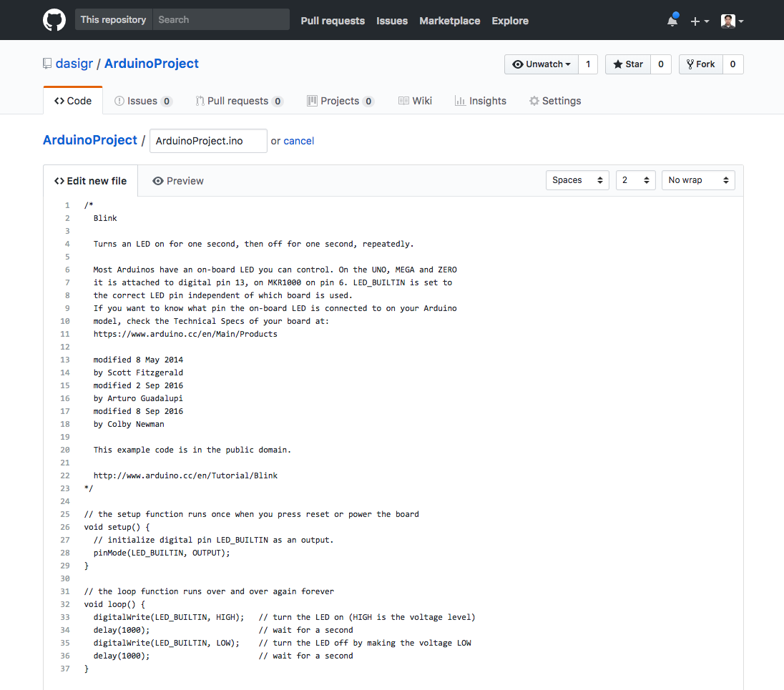Click the Settings gear icon
784x690 pixels.
pos(534,101)
